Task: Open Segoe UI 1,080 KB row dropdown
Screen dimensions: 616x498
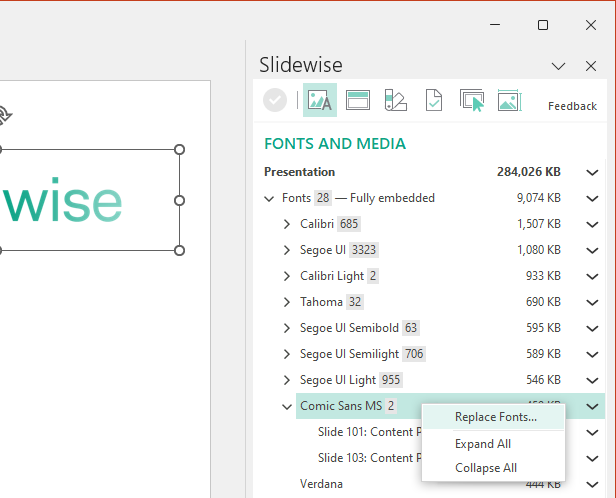Action: (592, 250)
